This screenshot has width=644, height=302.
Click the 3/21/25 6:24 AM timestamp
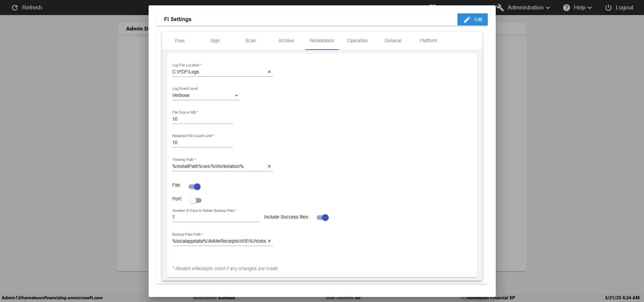[x=622, y=298]
